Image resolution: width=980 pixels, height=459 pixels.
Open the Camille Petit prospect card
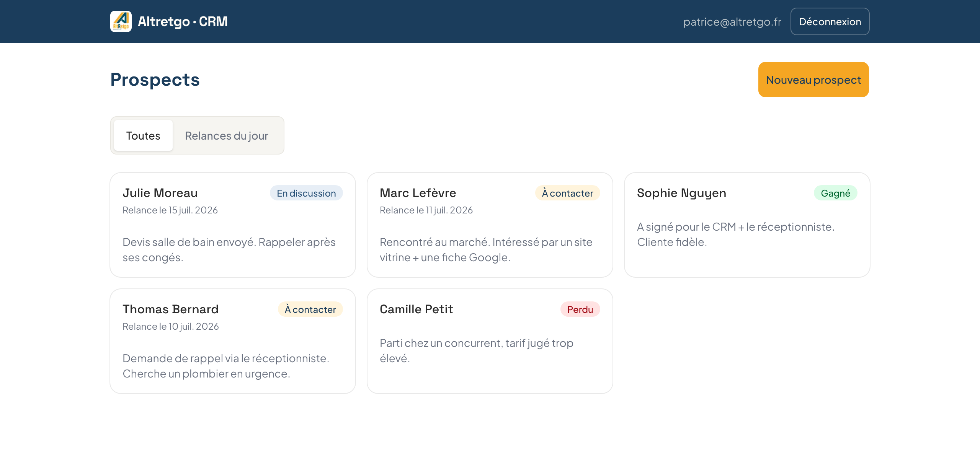[x=490, y=341]
